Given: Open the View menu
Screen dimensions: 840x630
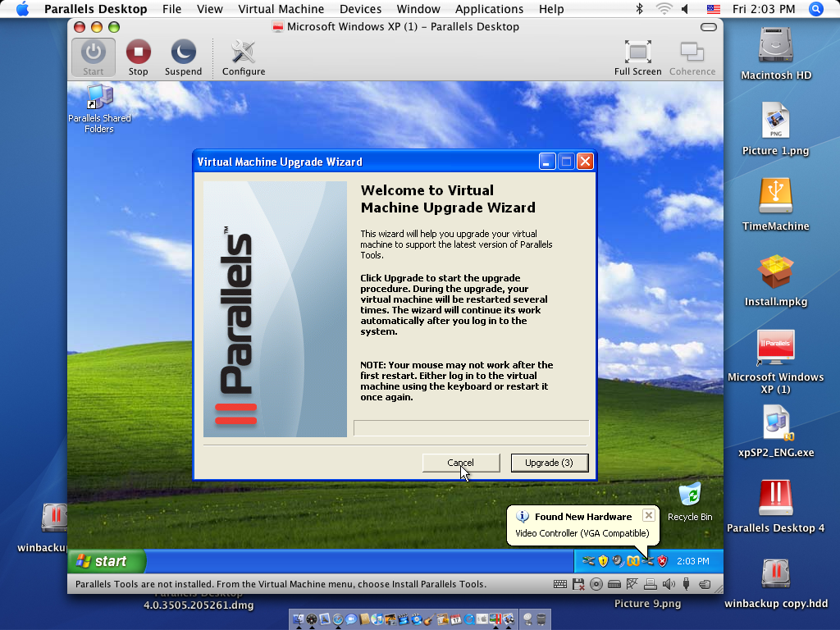Looking at the screenshot, I should click(x=209, y=9).
